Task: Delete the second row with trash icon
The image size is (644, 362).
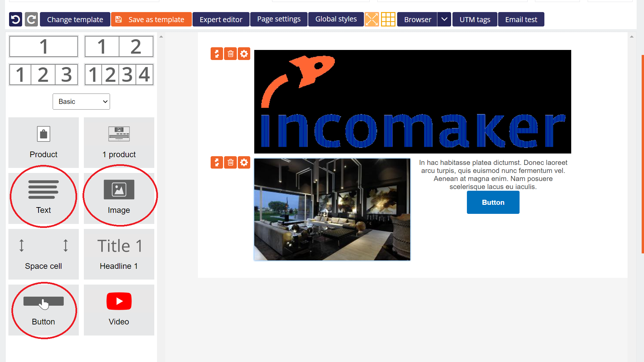Action: pos(230,163)
